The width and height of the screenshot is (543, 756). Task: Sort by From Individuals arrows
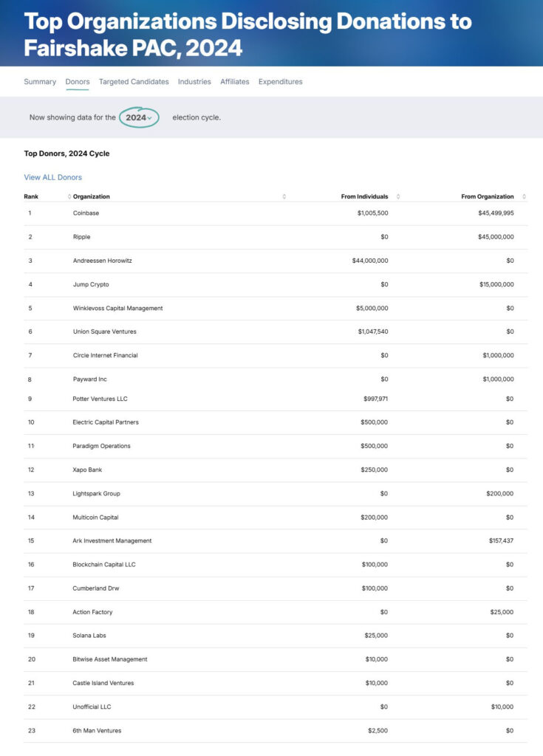[x=398, y=196]
